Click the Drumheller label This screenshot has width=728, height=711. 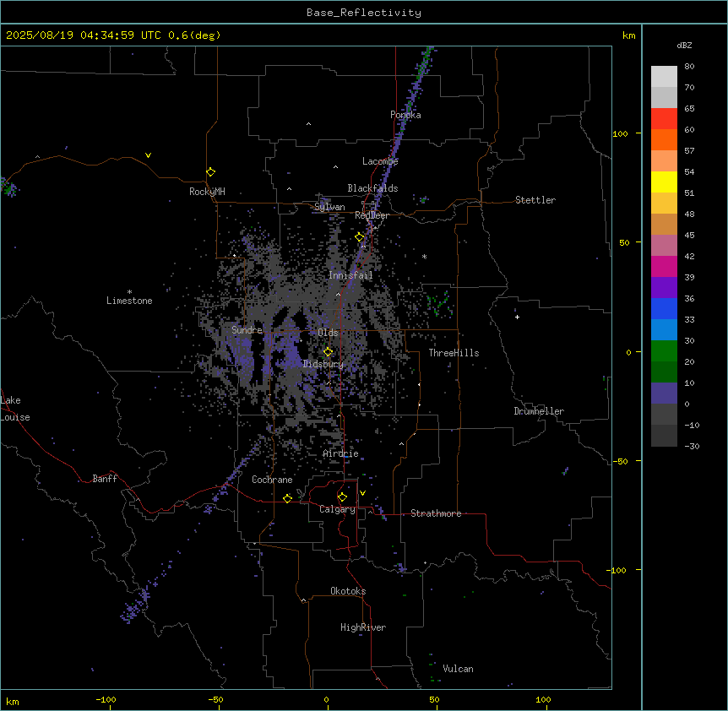coord(539,411)
